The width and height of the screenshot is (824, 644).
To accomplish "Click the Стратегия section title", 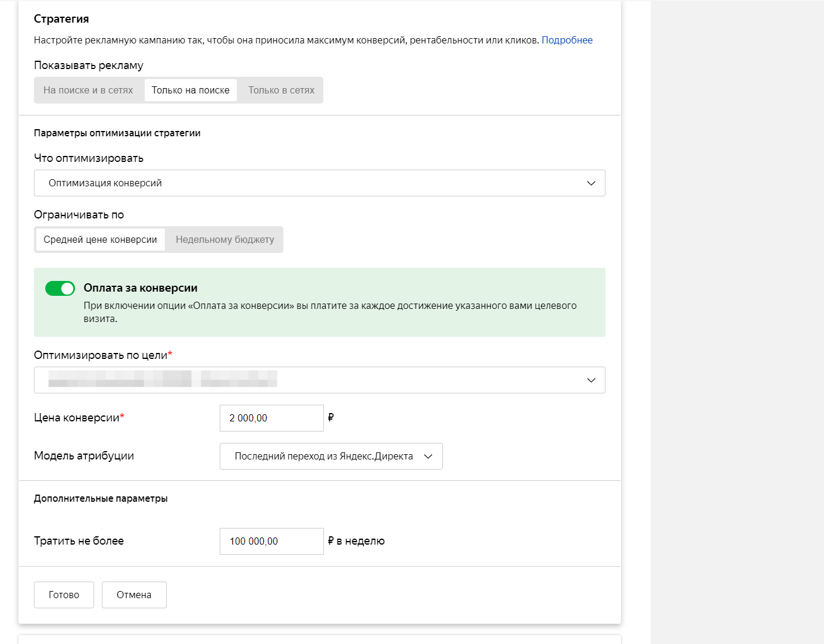I will pyautogui.click(x=61, y=19).
